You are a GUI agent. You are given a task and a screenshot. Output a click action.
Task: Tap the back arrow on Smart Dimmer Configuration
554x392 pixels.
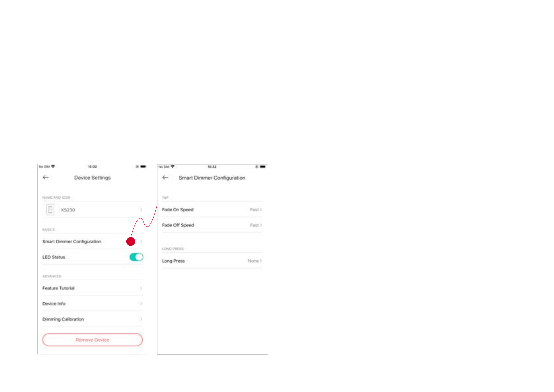165,177
